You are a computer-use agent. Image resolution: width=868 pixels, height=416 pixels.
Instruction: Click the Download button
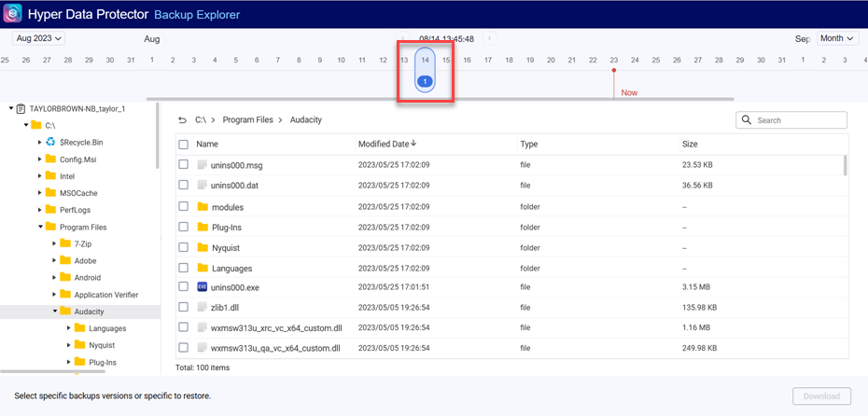coord(821,396)
